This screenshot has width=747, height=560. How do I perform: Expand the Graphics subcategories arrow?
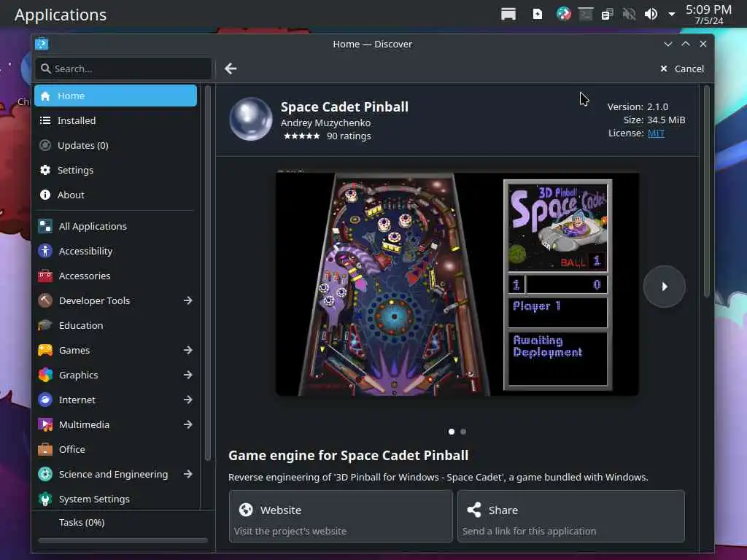[x=188, y=375]
